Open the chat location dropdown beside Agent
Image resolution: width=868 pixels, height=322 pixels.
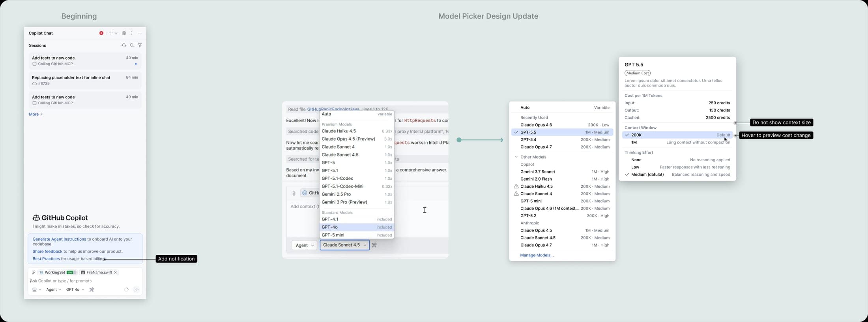click(x=37, y=290)
